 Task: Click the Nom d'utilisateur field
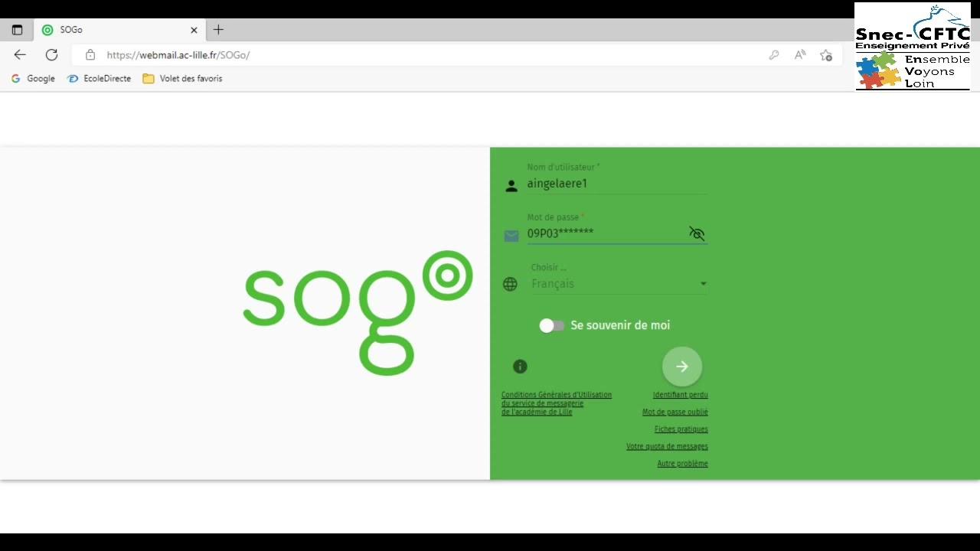coord(617,184)
